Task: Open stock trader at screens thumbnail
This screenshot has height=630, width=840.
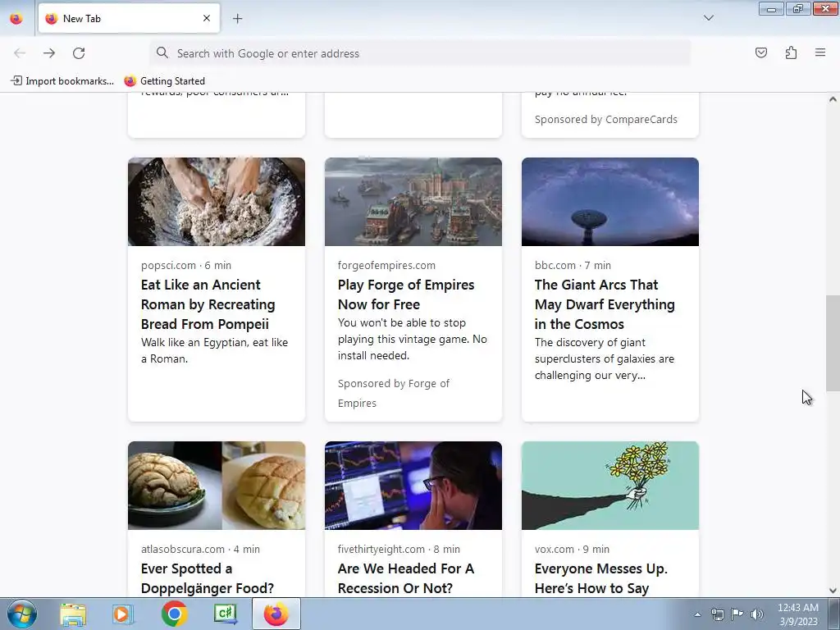Action: pyautogui.click(x=413, y=486)
